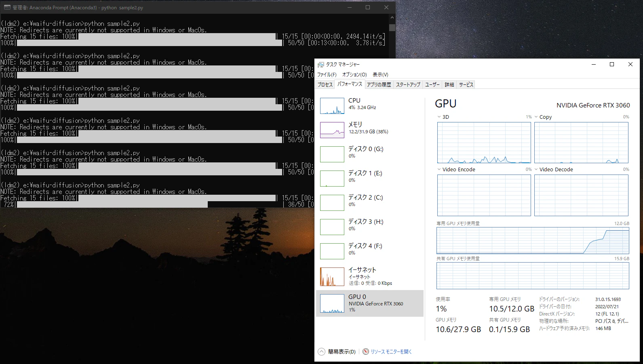The width and height of the screenshot is (643, 364).
Task: Open the ファイル(F) menu
Action: tap(327, 75)
